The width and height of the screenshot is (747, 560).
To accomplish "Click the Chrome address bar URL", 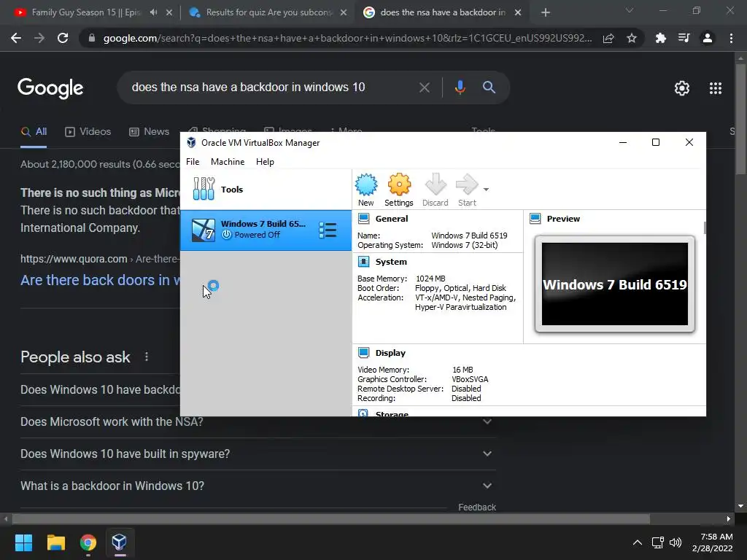I will click(347, 39).
